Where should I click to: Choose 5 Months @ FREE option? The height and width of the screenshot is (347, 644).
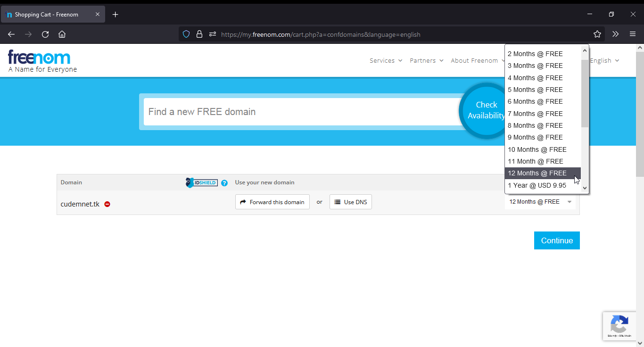click(x=543, y=90)
